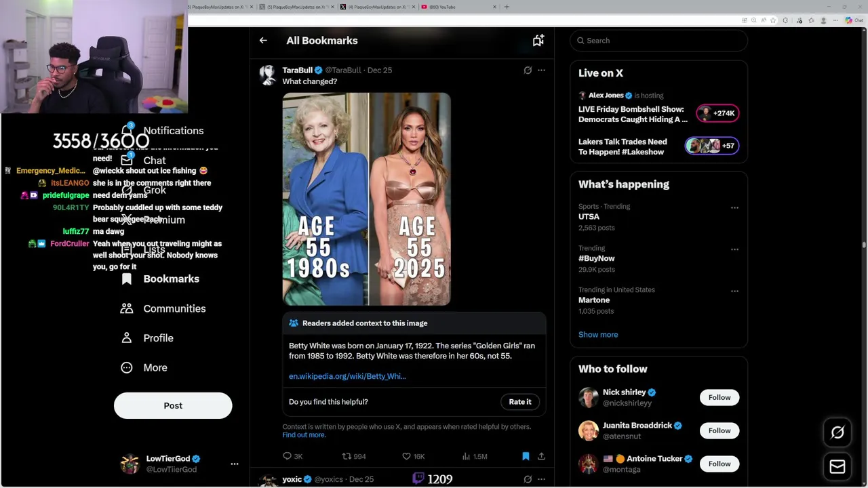Follow Nick shirley
Image resolution: width=868 pixels, height=488 pixels.
719,397
